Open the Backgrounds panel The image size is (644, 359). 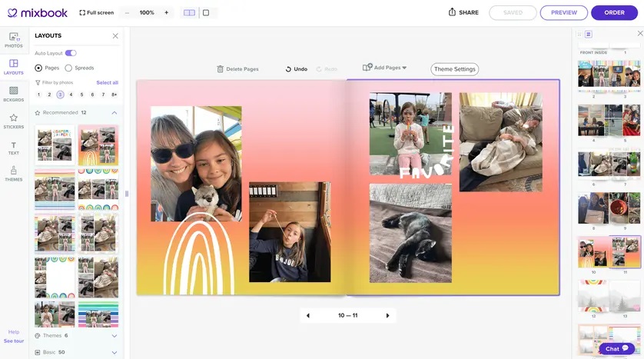tap(13, 94)
